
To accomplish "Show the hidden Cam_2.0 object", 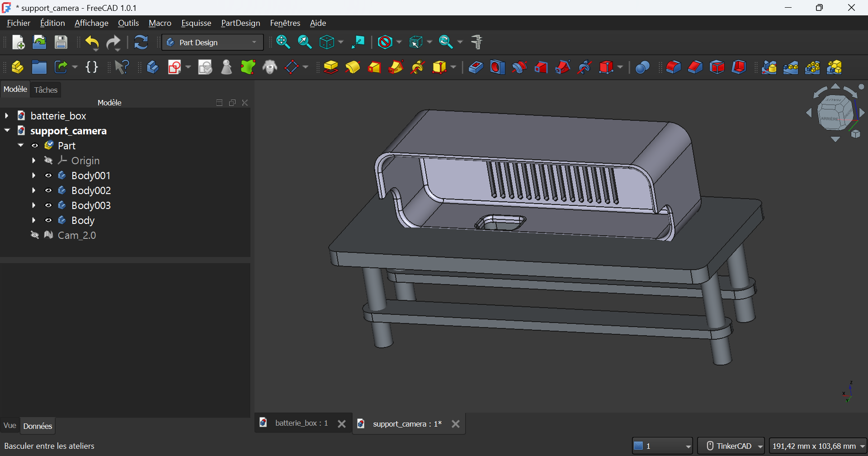I will [35, 235].
